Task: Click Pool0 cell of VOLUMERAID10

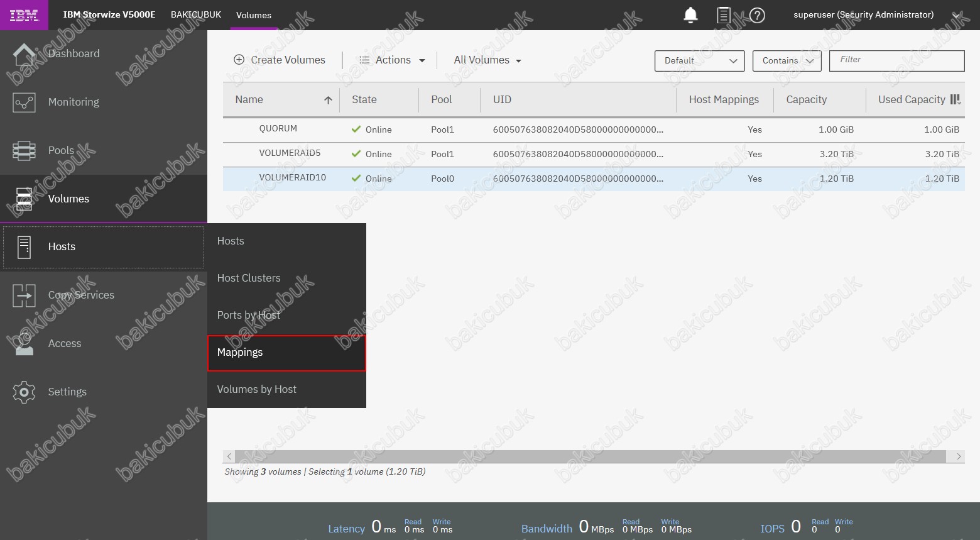Action: click(443, 179)
